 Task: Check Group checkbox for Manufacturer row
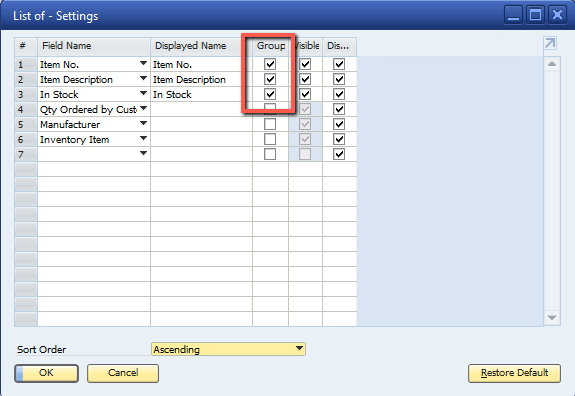[x=270, y=124]
